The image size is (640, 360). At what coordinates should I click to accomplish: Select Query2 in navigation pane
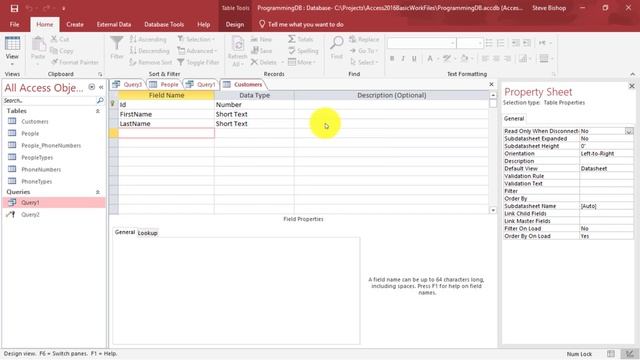[x=30, y=214]
